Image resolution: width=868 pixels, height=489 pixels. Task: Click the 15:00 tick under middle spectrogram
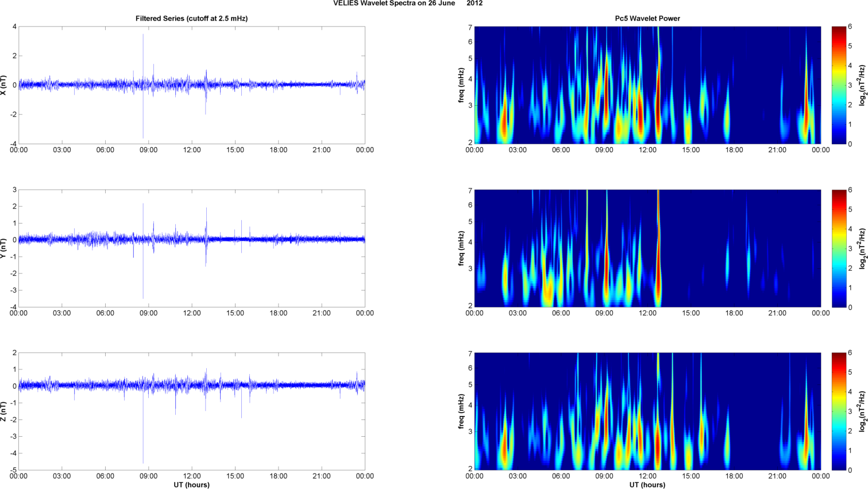pyautogui.click(x=691, y=313)
